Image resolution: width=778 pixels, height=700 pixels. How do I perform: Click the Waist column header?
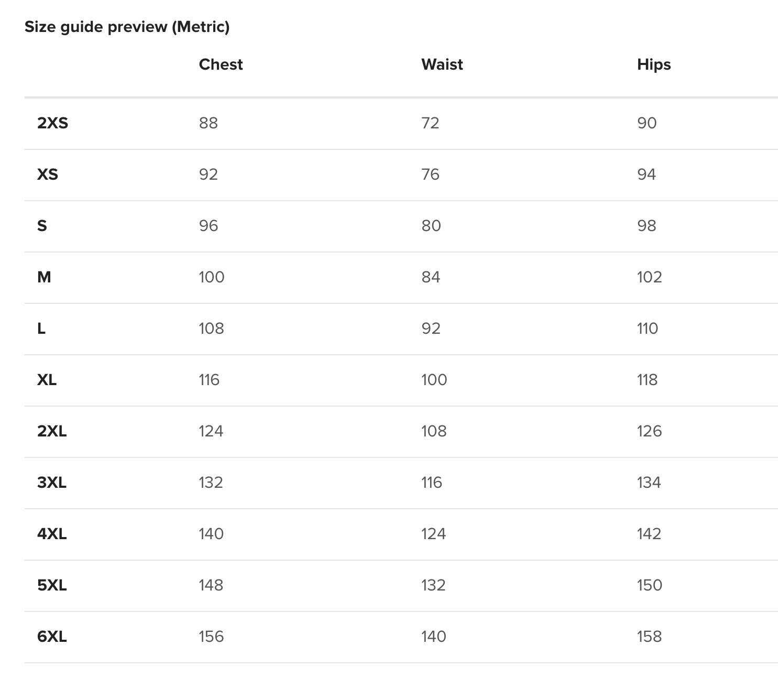(442, 64)
